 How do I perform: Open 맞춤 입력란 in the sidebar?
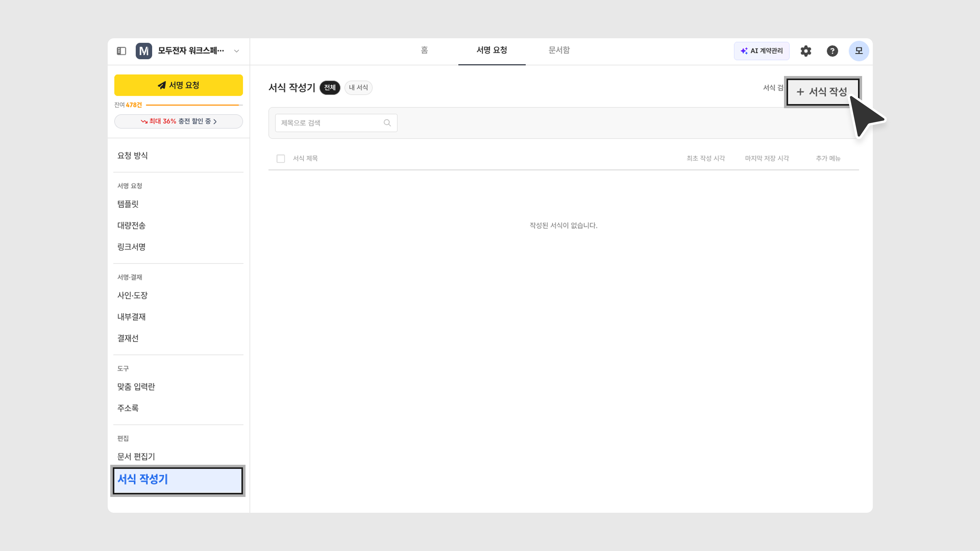point(136,387)
